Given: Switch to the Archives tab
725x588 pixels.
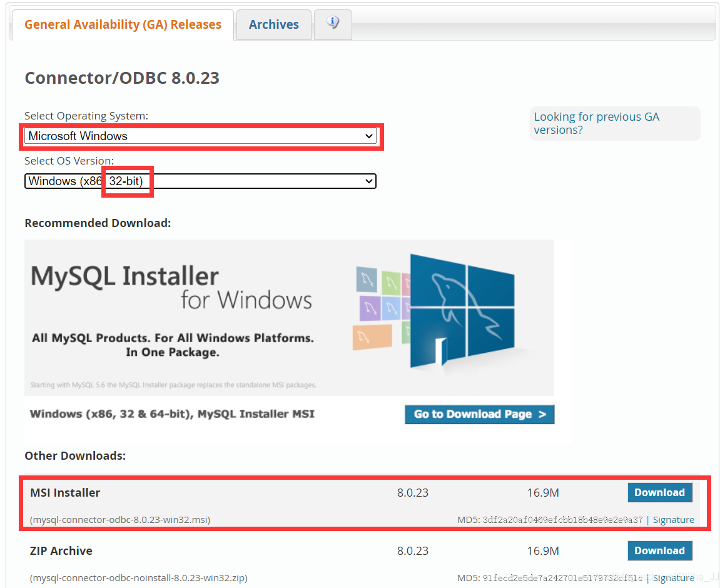Looking at the screenshot, I should (273, 24).
